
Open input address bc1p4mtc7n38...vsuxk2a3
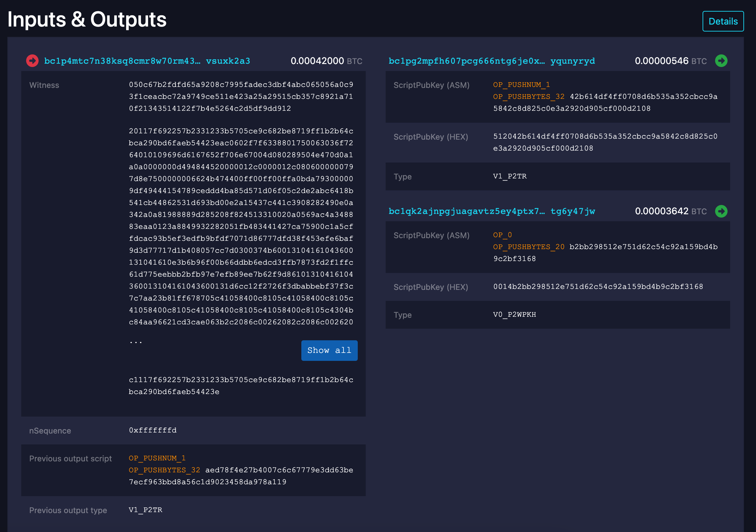(147, 61)
